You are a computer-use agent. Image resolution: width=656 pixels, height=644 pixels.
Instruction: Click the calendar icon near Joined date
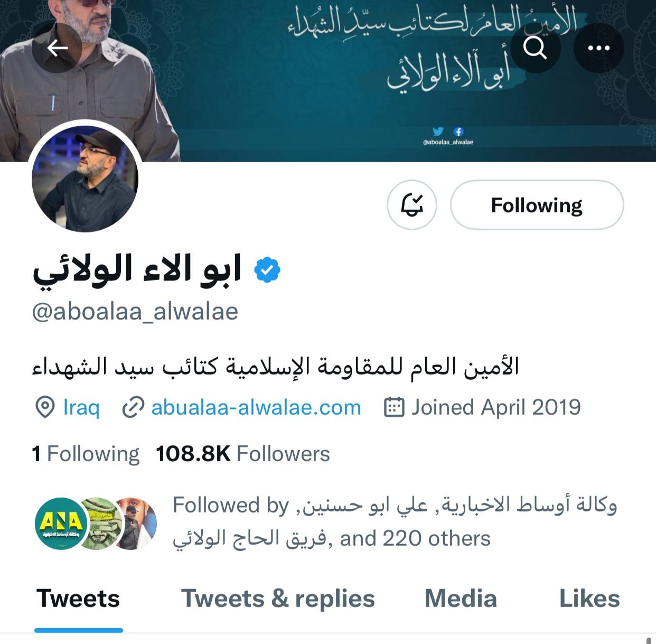click(x=394, y=407)
